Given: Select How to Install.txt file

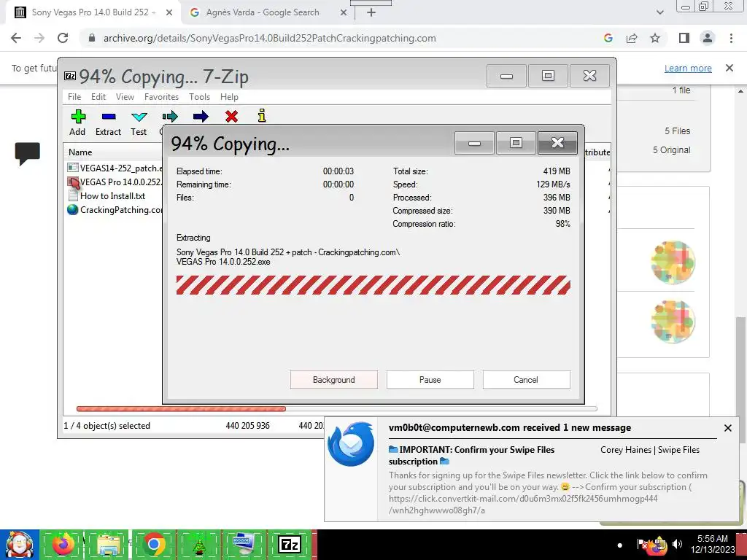Looking at the screenshot, I should click(107, 195).
